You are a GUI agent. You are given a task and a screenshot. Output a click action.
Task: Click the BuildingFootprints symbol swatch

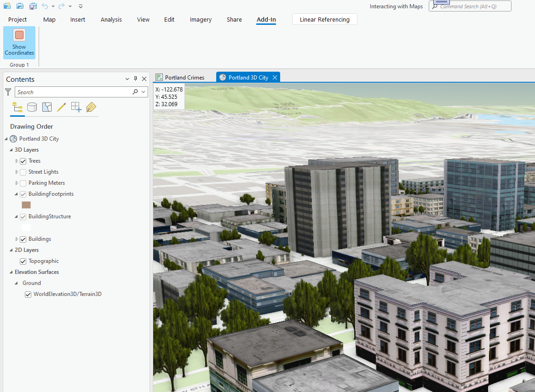pyautogui.click(x=26, y=205)
